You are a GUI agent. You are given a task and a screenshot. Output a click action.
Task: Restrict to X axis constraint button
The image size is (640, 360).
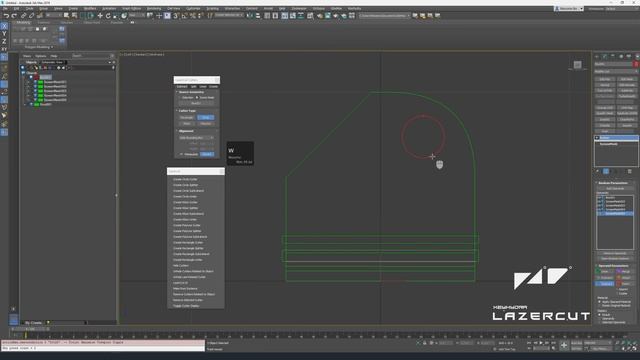coord(4,26)
